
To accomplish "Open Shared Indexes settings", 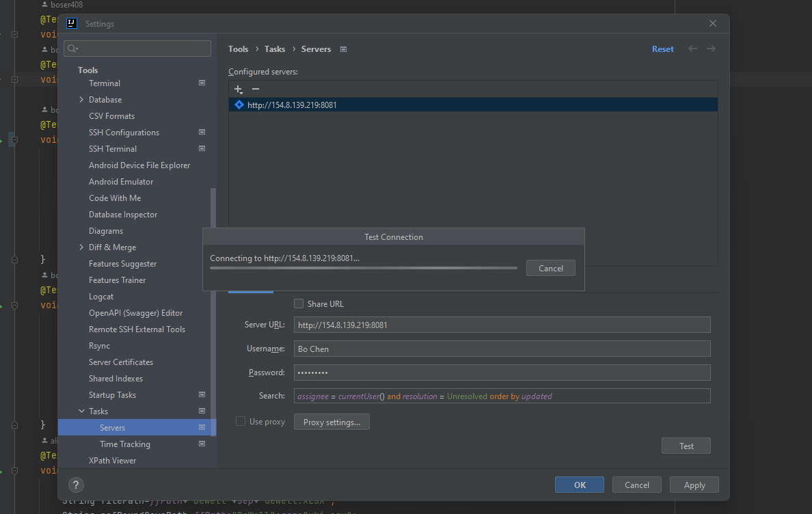I will [x=116, y=379].
